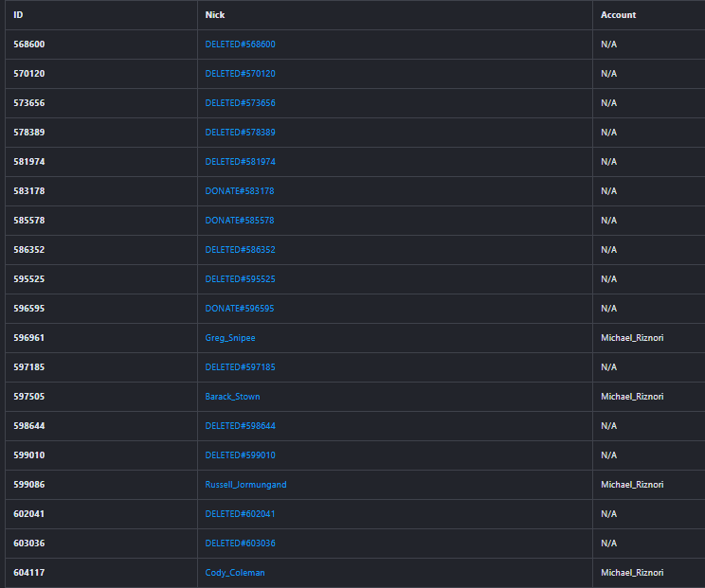Screen dimensions: 705x588
Task: Open the DELETED#568600 nick link
Action: 240,45
